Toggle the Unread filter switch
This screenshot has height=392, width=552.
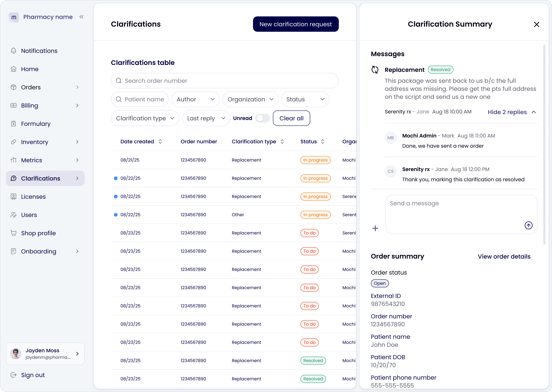(x=263, y=118)
